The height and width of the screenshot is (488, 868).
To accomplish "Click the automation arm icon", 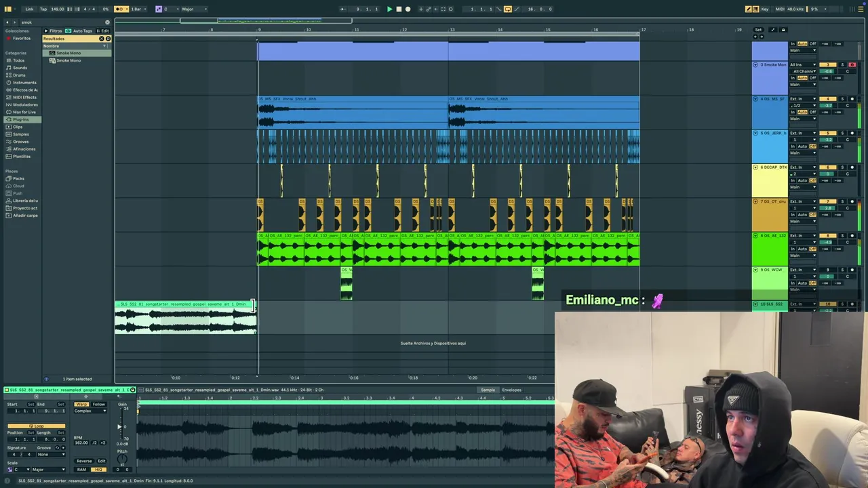I will (x=428, y=9).
